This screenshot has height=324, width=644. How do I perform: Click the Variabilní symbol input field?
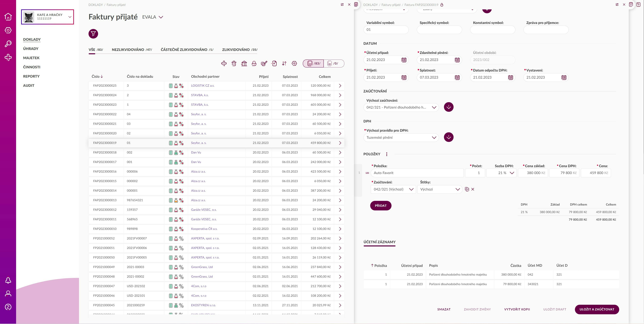point(386,30)
